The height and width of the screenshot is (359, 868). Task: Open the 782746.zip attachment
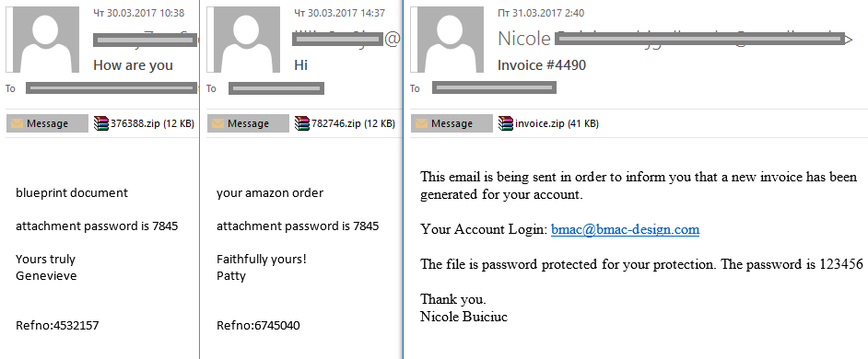coord(345,123)
